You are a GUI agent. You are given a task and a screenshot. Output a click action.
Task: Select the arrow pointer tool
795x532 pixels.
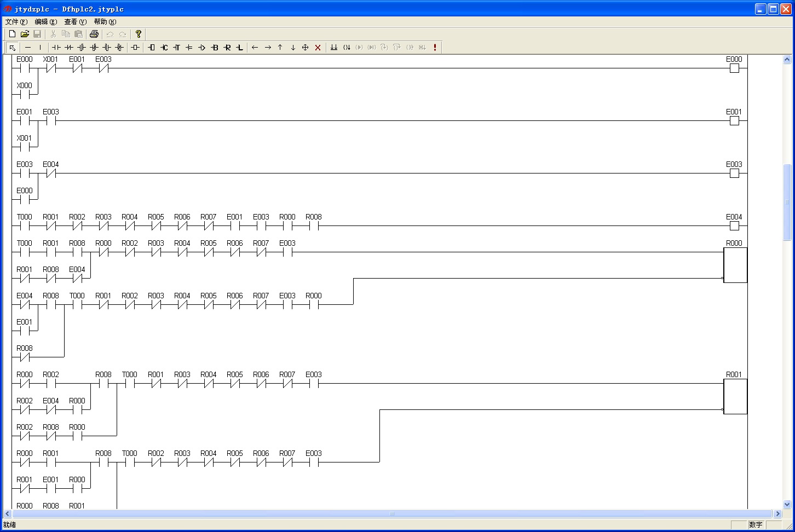(12, 48)
